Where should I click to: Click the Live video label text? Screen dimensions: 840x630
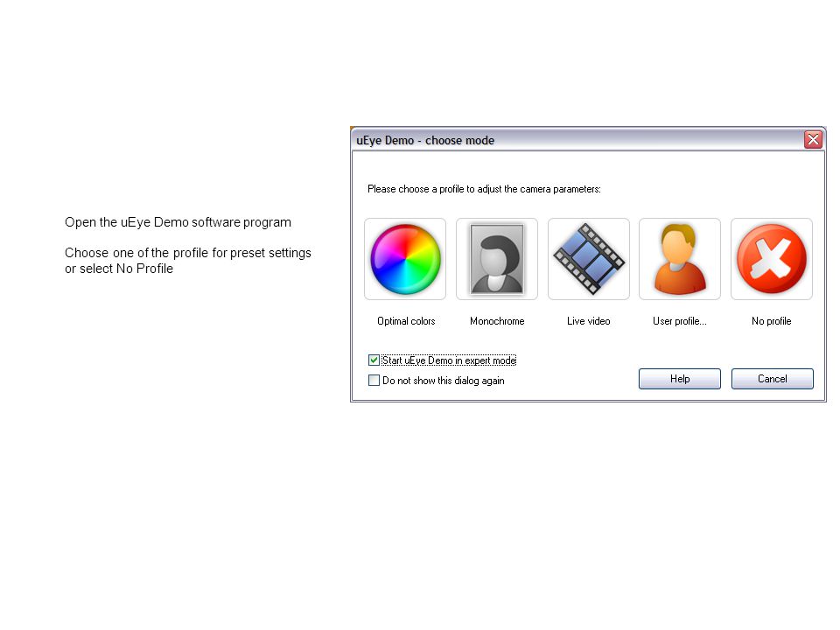[x=588, y=321]
